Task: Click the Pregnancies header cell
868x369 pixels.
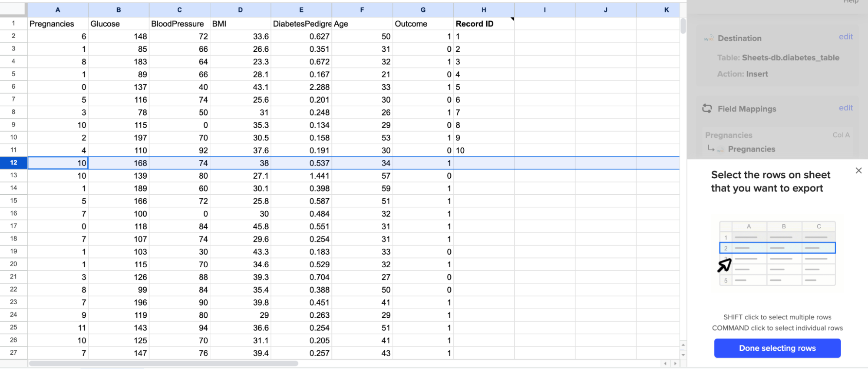Action: [x=58, y=23]
